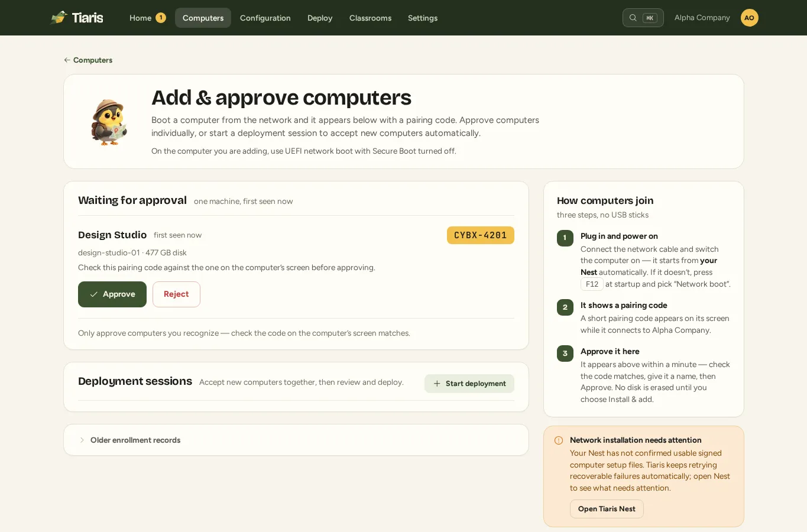Open the Configuration section

coord(265,18)
